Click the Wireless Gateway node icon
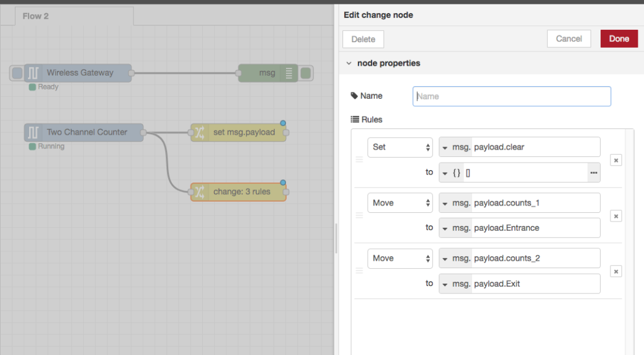The image size is (644, 355). tap(34, 73)
